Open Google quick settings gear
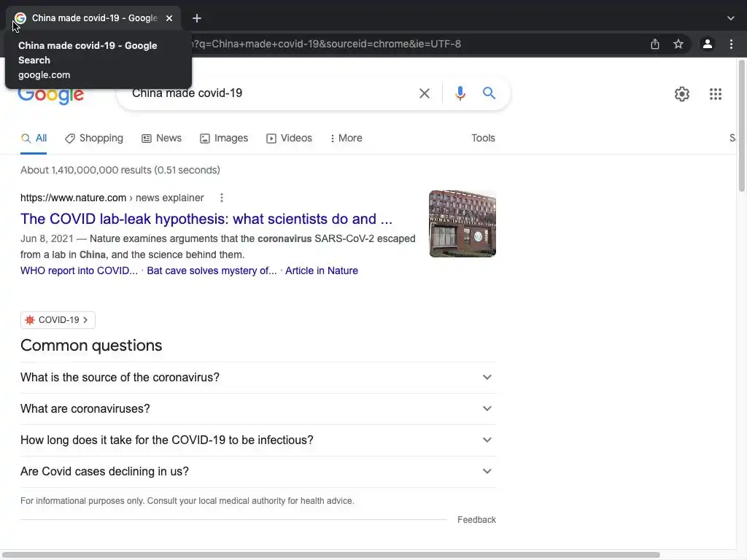This screenshot has height=560, width=747. (x=682, y=94)
